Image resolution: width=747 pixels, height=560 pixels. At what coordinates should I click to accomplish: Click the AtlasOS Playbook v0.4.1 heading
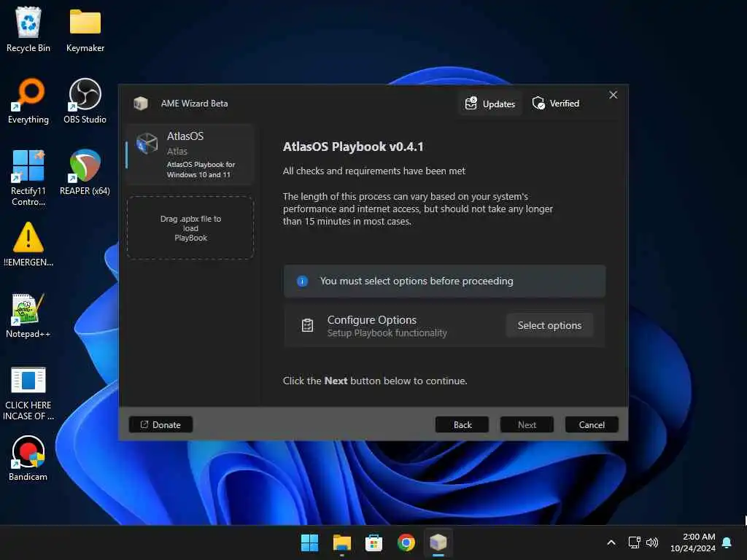(x=353, y=147)
